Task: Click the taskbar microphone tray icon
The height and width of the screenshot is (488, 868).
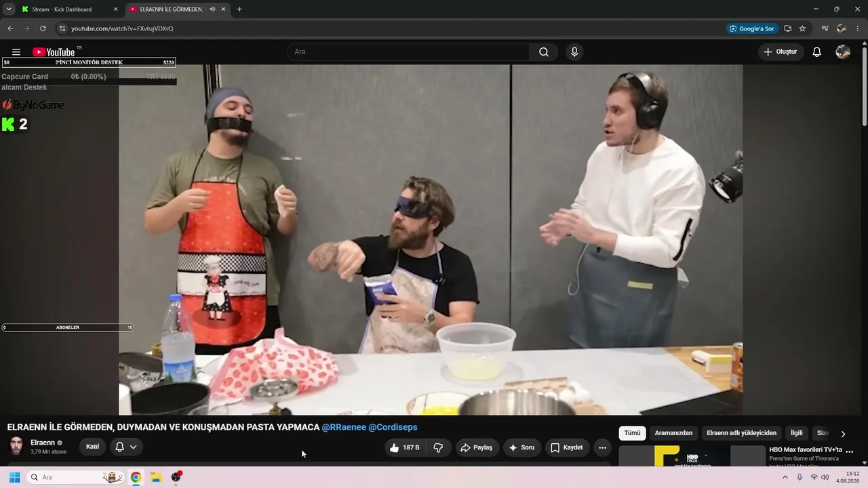Action: [800, 477]
